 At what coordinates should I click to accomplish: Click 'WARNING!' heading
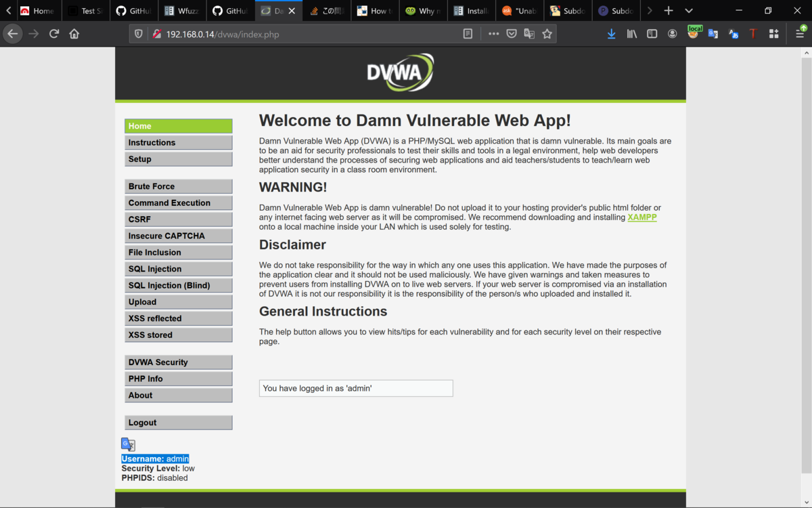point(293,187)
